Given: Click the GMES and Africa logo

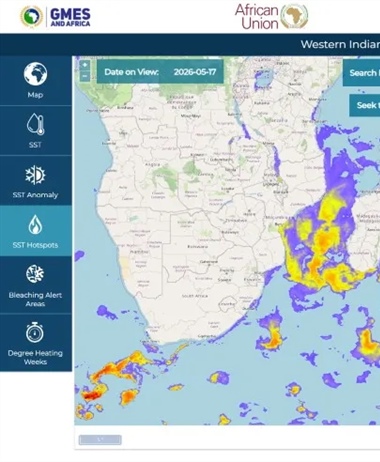Looking at the screenshot, I should [55, 17].
